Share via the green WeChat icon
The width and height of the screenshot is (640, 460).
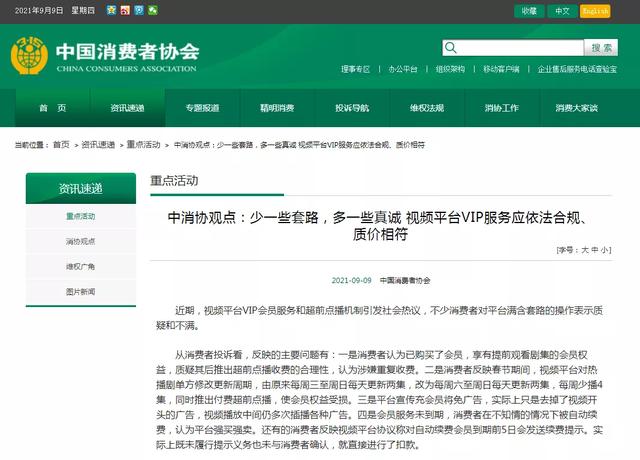point(152,10)
